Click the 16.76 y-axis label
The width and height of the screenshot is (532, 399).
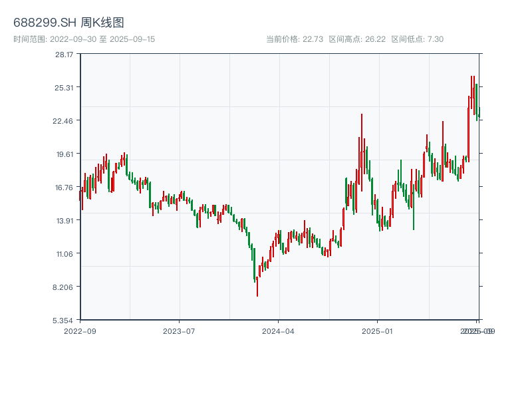(65, 188)
